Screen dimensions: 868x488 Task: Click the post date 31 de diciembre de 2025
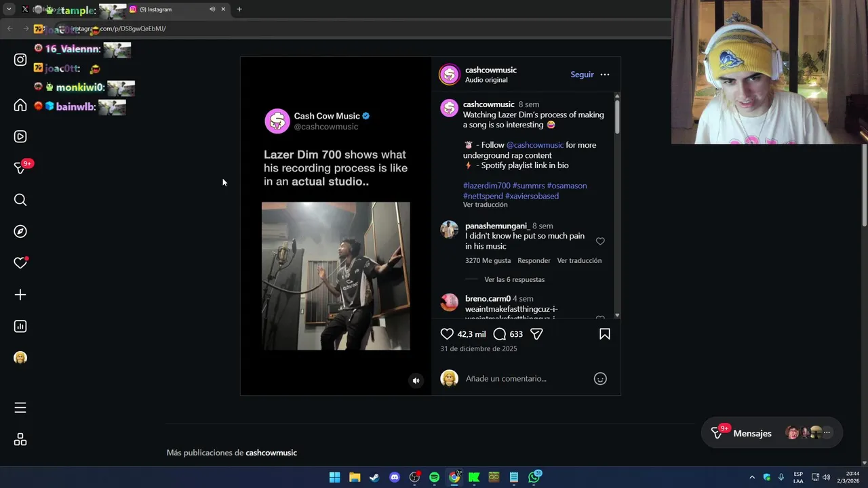tap(479, 348)
